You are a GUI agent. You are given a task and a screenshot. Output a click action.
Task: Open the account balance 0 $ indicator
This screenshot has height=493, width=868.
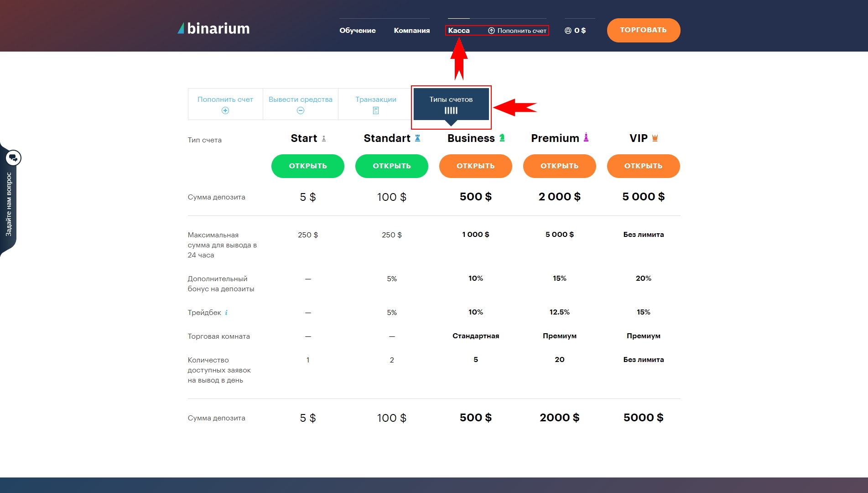(x=575, y=31)
